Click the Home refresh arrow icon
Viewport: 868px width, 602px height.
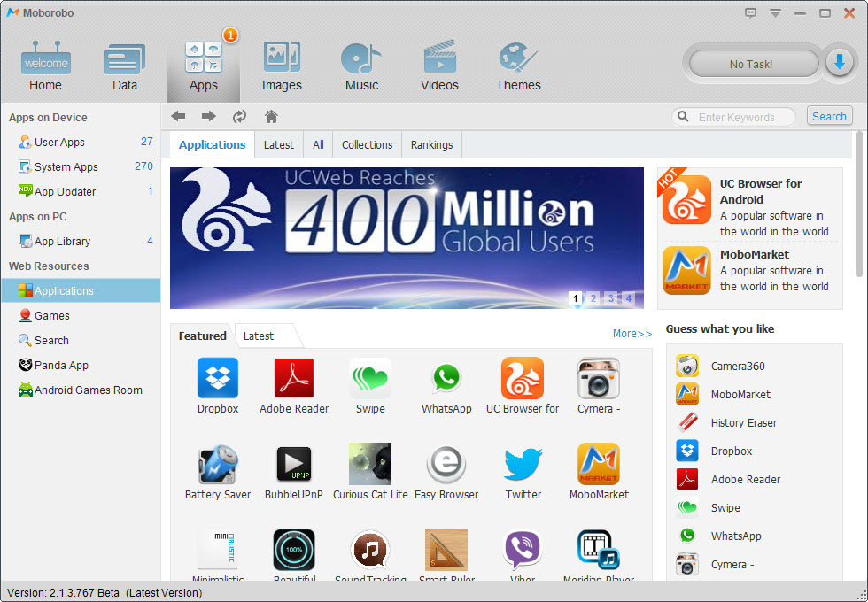(x=239, y=117)
